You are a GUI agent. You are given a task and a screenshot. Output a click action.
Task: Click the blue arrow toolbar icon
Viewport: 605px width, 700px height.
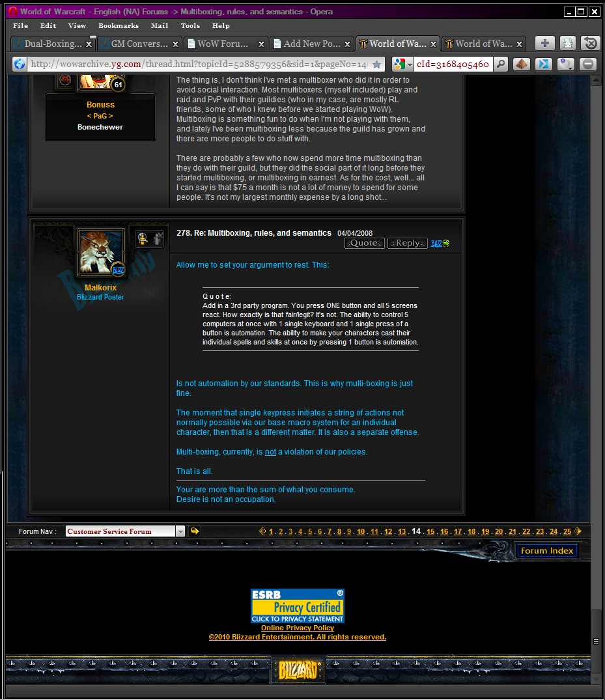click(x=543, y=64)
